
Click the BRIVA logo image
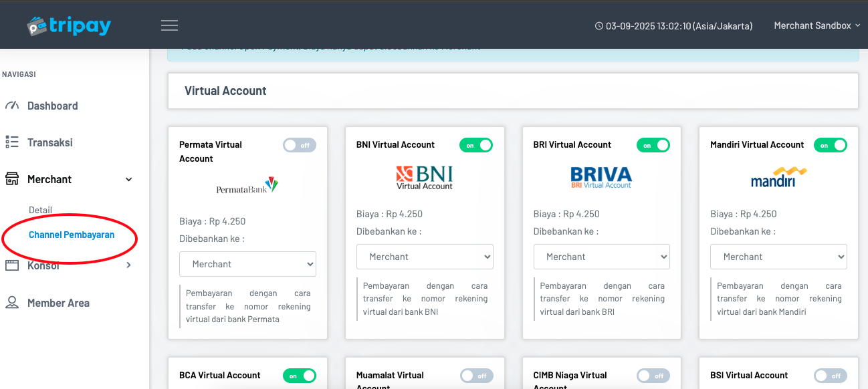pyautogui.click(x=601, y=178)
